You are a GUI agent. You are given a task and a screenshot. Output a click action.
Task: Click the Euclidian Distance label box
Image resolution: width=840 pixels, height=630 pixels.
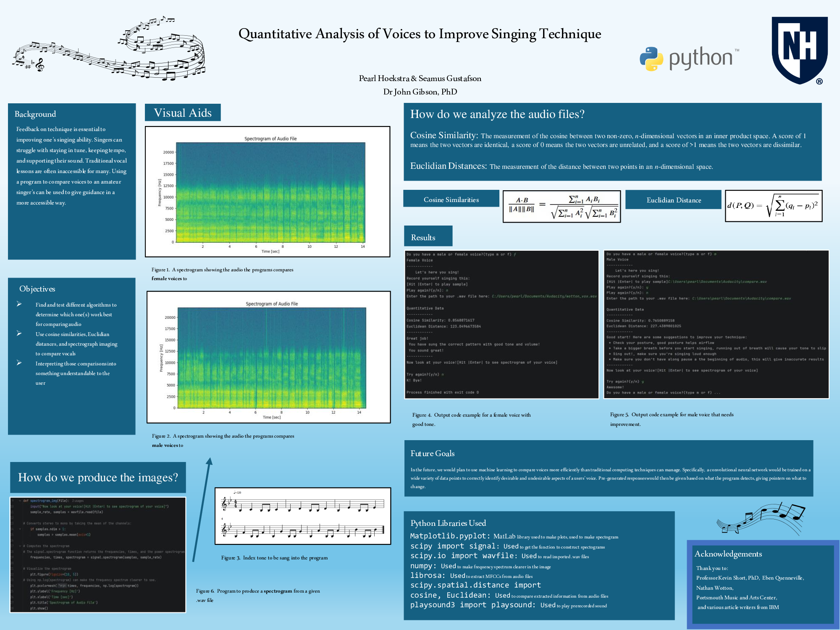tap(673, 199)
